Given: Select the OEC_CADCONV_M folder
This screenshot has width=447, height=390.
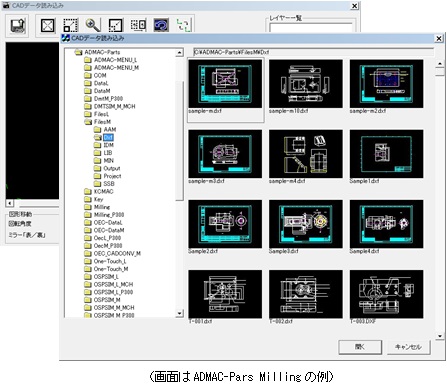Looking at the screenshot, I should (x=117, y=253).
